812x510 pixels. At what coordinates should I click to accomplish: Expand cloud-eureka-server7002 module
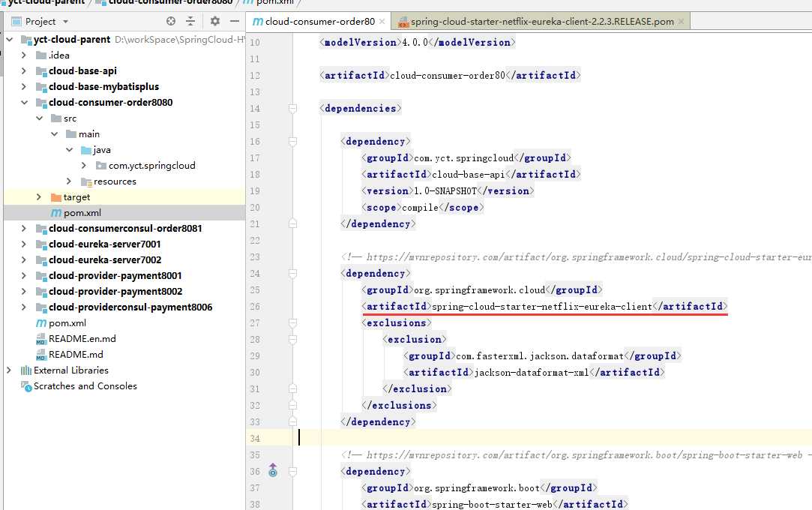pyautogui.click(x=24, y=260)
